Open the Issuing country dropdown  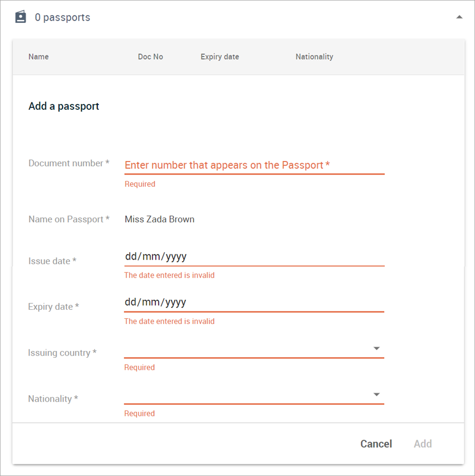[x=253, y=348]
